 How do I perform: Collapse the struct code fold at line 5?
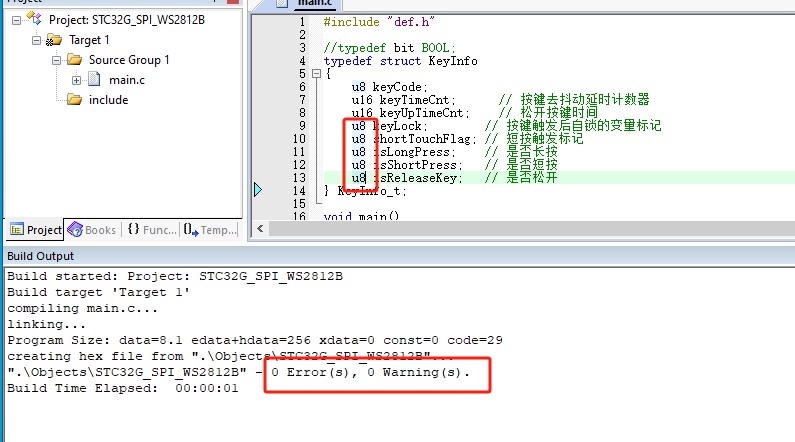[316, 74]
